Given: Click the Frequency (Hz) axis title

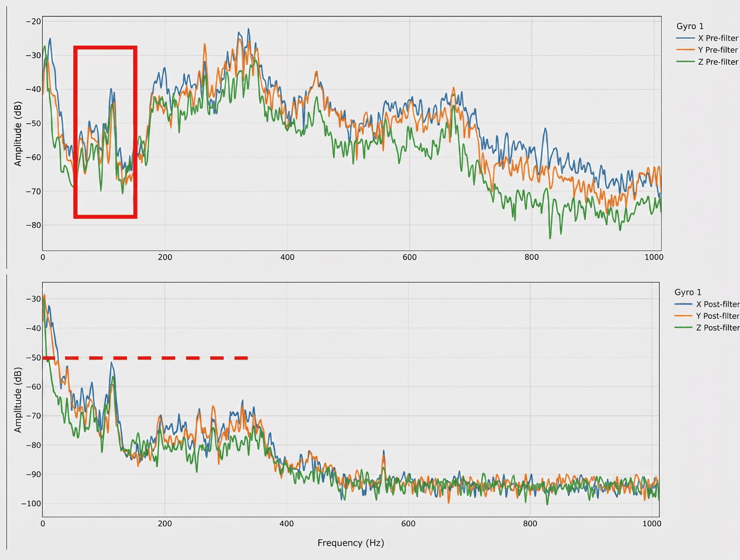Looking at the screenshot, I should pyautogui.click(x=350, y=543).
